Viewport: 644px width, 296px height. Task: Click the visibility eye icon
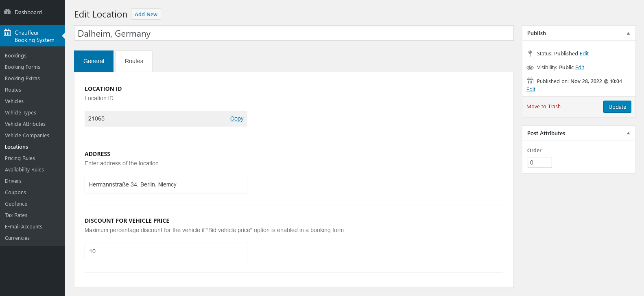click(530, 68)
